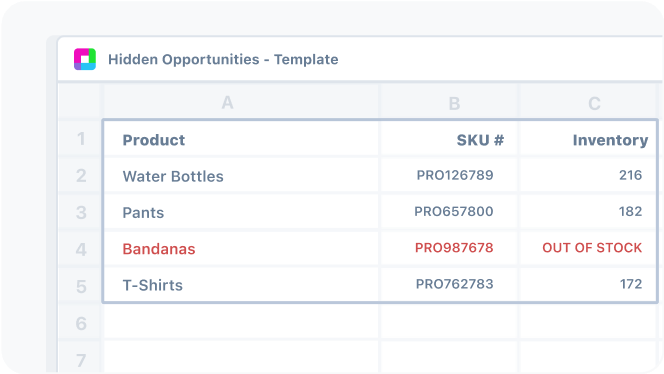The height and width of the screenshot is (374, 664).
Task: Select the select-all corner cell
Action: (80, 101)
